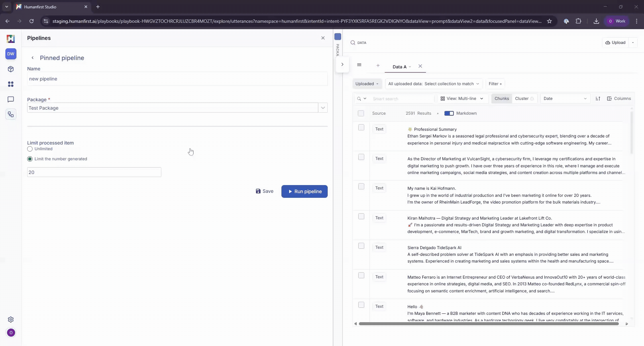Click the conversations chat icon in sidebar

point(11,99)
